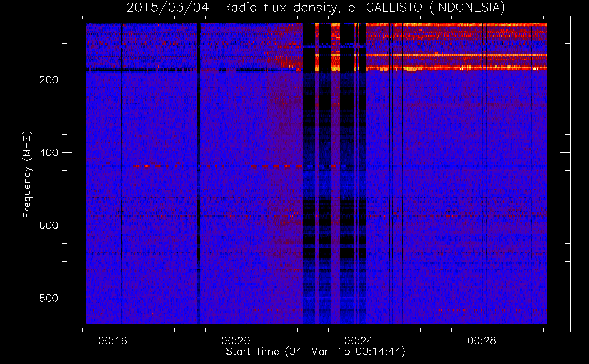Click the '00:24' time tick label
Viewport: 589px width, 364px height.
click(x=359, y=341)
